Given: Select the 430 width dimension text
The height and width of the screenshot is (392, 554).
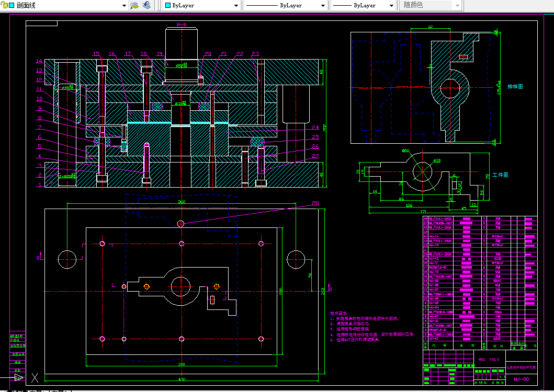Looking at the screenshot, I should pyautogui.click(x=182, y=379).
